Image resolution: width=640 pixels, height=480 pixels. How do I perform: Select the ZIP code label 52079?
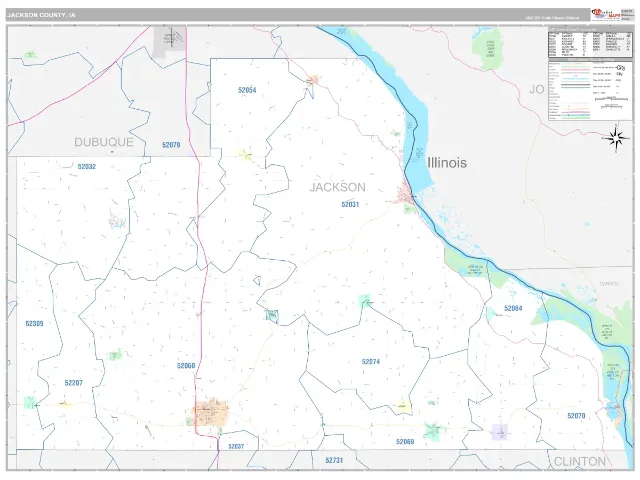coord(171,145)
